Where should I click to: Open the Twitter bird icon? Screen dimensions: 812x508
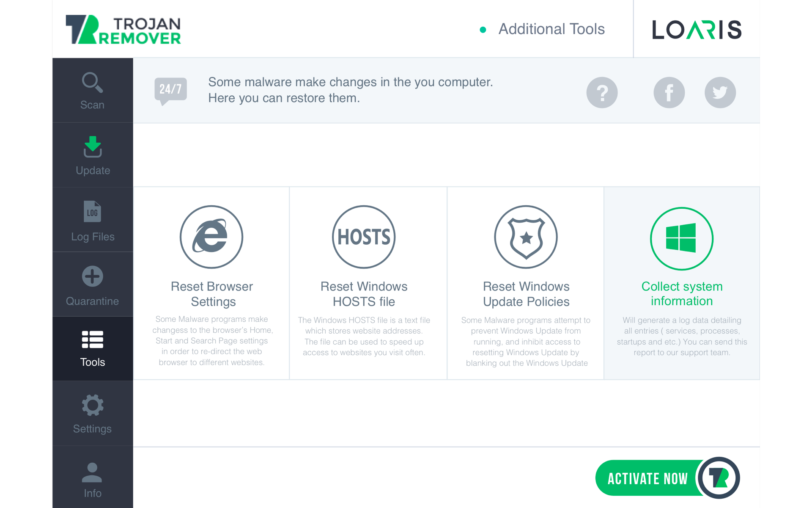(x=720, y=93)
